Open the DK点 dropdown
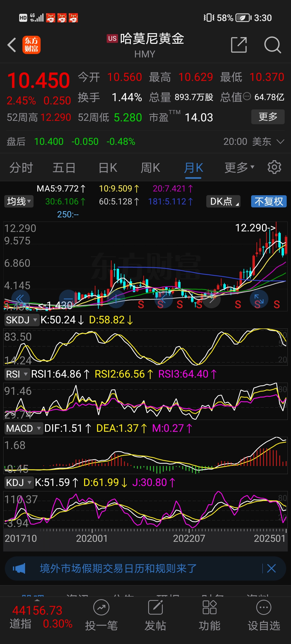This screenshot has height=644, width=291. pos(223,201)
